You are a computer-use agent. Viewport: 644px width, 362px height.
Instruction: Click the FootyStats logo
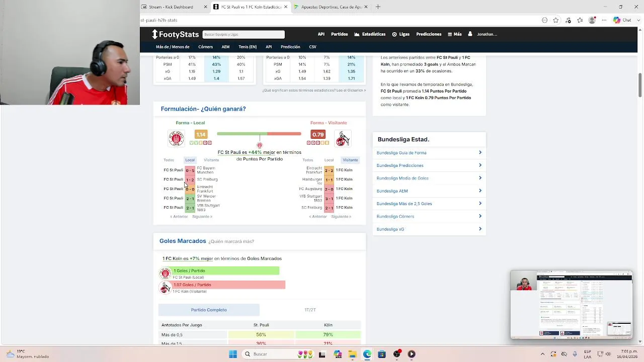[x=176, y=34]
